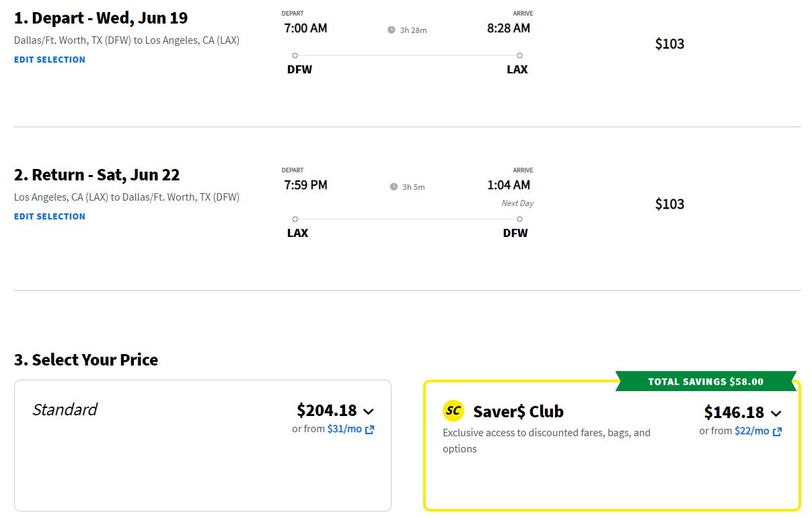Click the LAX origin dot on return route line
The width and height of the screenshot is (812, 519).
[x=295, y=219]
